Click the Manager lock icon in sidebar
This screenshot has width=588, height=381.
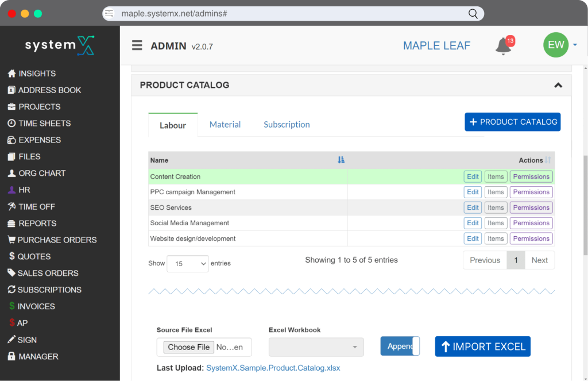pyautogui.click(x=11, y=357)
